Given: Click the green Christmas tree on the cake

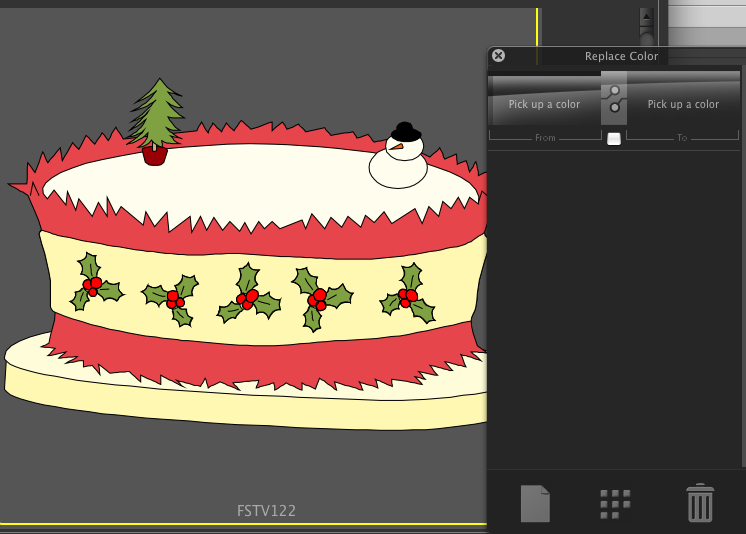Looking at the screenshot, I should point(157,113).
